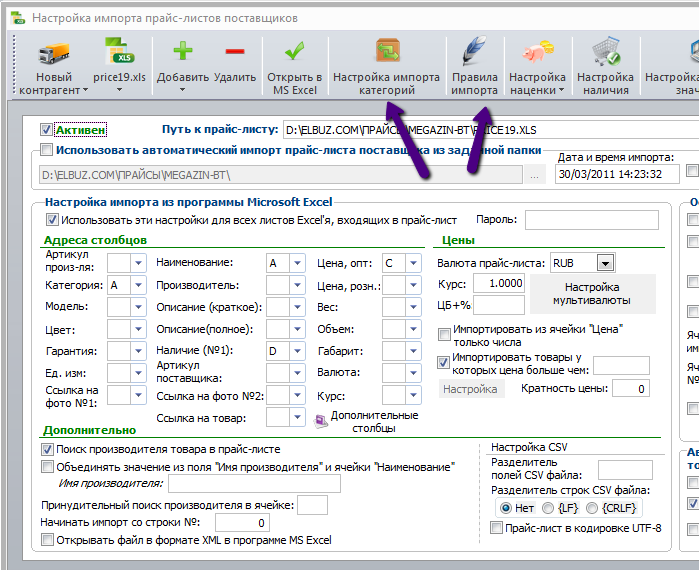Open the Валюта прайс-листа RUB dropdown
Viewport: 699px width, 570px height.
pos(605,263)
